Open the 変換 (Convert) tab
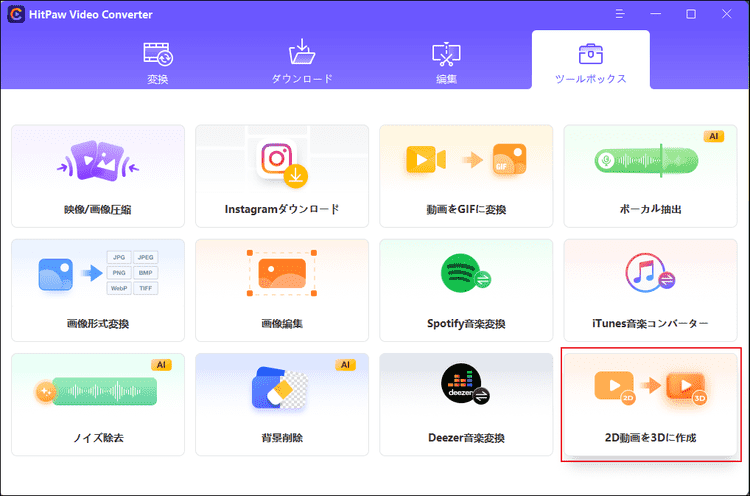750x496 pixels. (x=158, y=62)
